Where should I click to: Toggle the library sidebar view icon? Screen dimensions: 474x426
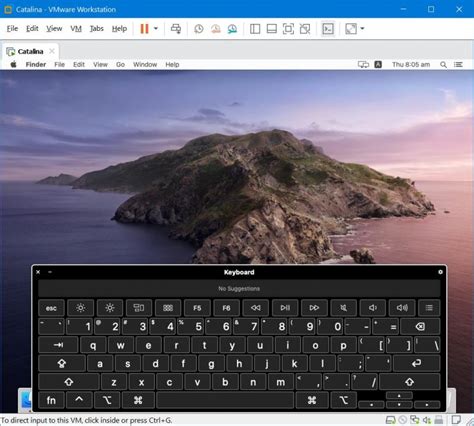255,29
